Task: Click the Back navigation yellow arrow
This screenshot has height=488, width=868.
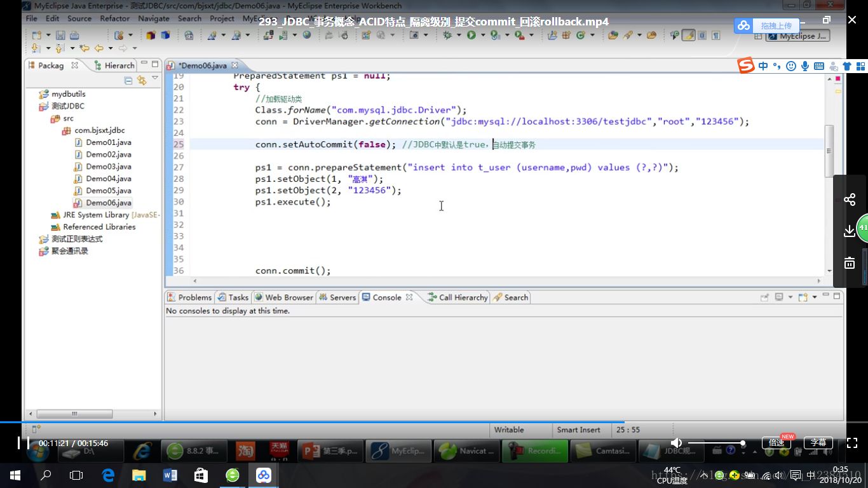Action: click(x=98, y=48)
